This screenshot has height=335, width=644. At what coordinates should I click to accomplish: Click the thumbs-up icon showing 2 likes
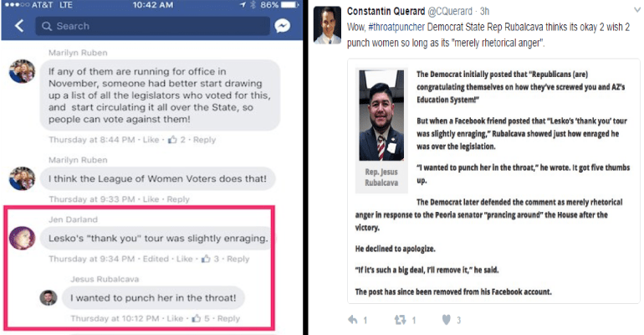pos(172,139)
